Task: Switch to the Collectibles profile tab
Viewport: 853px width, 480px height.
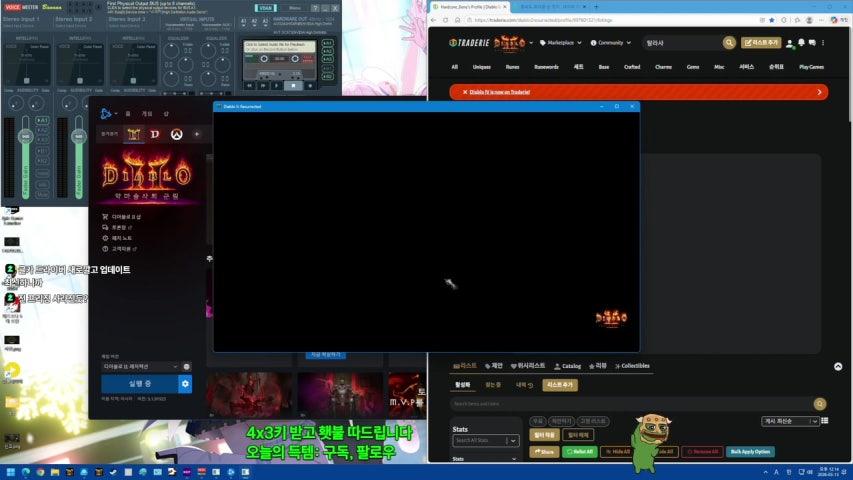Action: [x=632, y=366]
